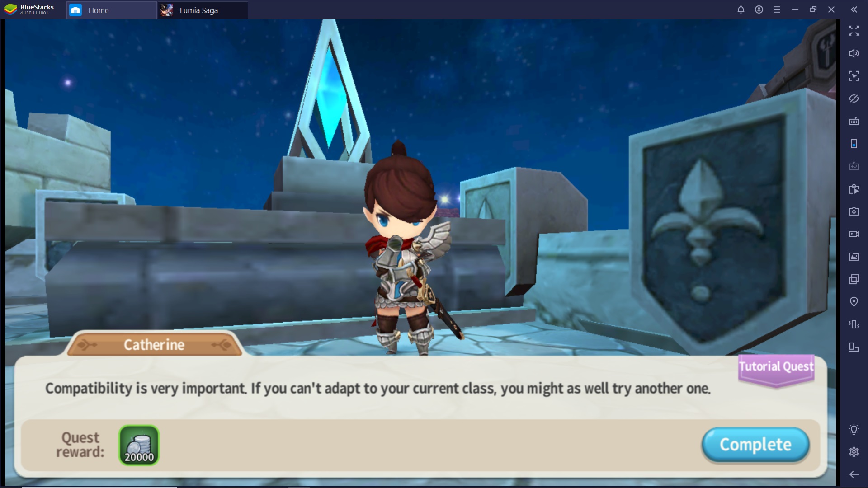Click the notification bell icon
The image size is (868, 488).
[x=741, y=10]
